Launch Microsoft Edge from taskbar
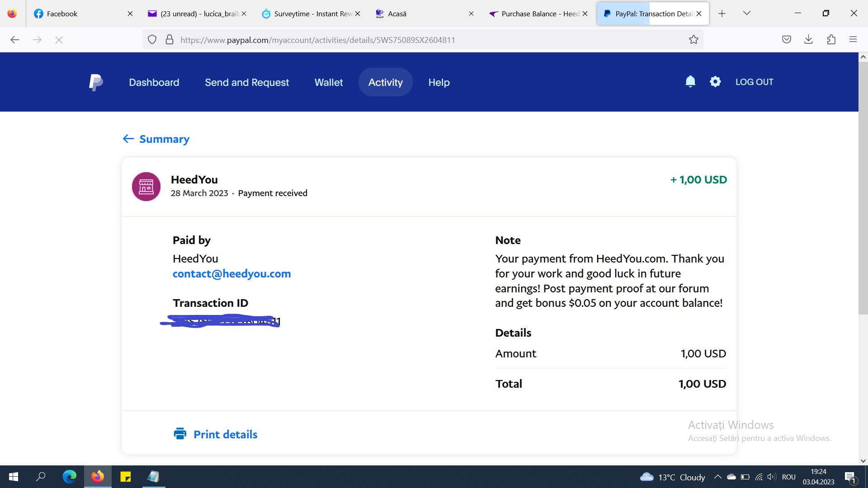The width and height of the screenshot is (868, 488). click(70, 477)
